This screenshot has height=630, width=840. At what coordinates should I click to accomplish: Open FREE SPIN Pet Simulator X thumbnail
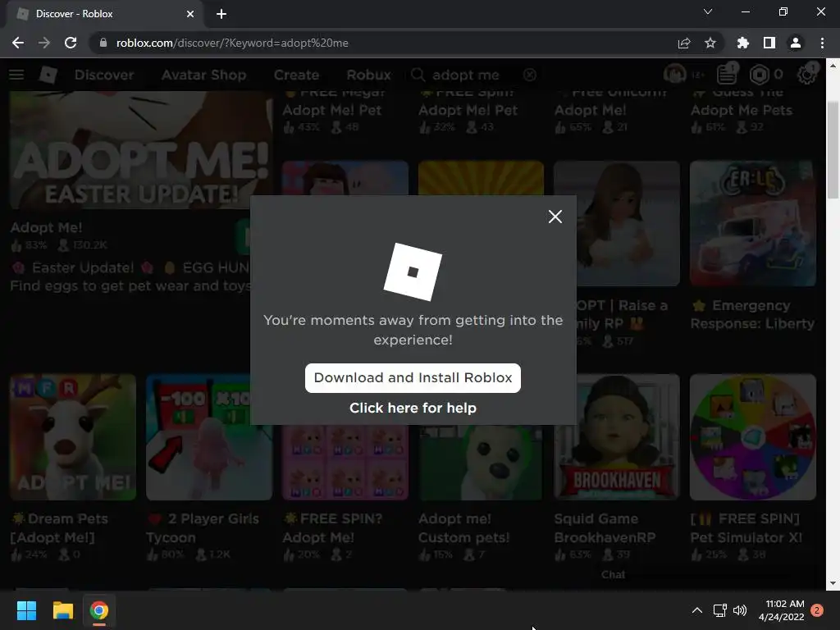pos(753,437)
